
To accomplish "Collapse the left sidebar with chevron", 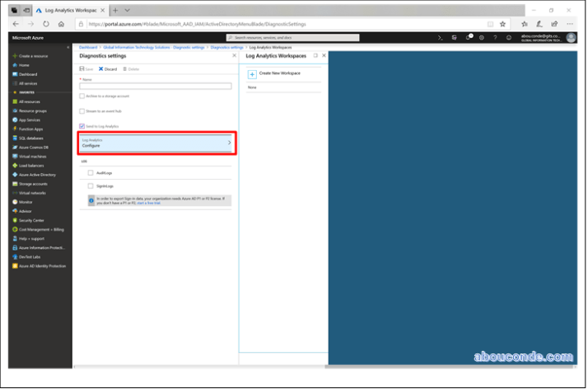I will [x=68, y=47].
